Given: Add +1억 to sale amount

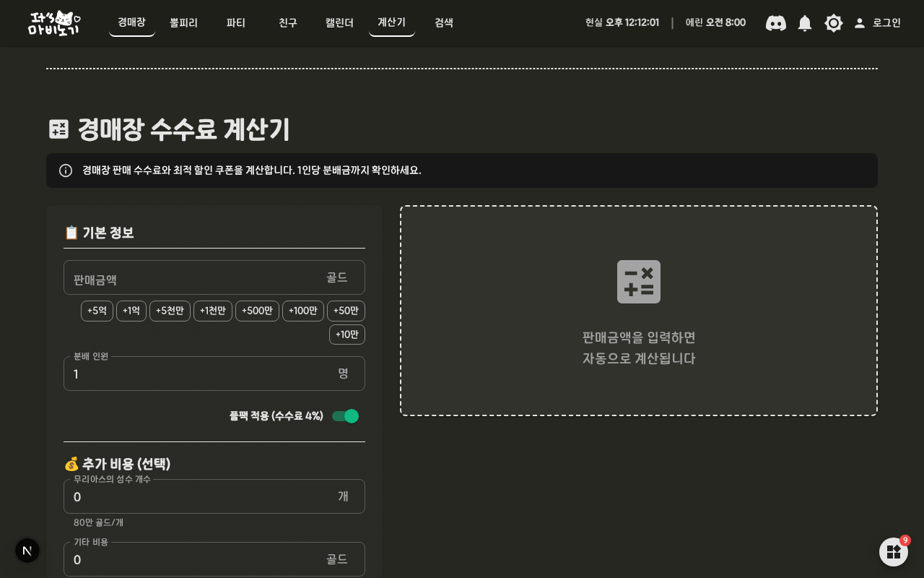Looking at the screenshot, I should point(131,311).
